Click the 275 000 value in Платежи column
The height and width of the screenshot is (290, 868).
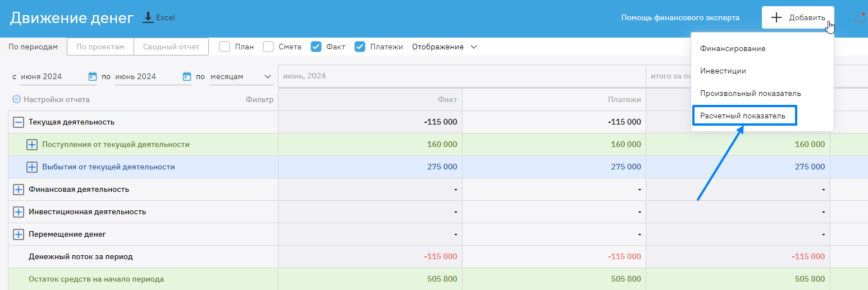click(626, 167)
